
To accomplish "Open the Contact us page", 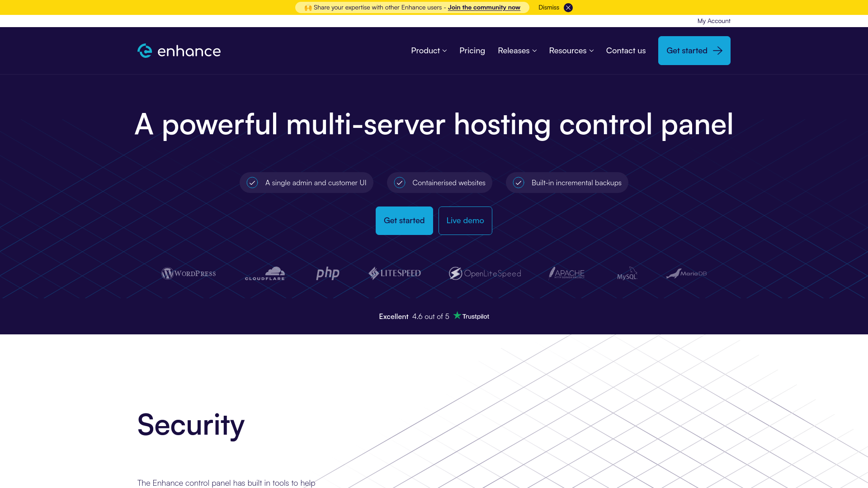I will coord(626,51).
